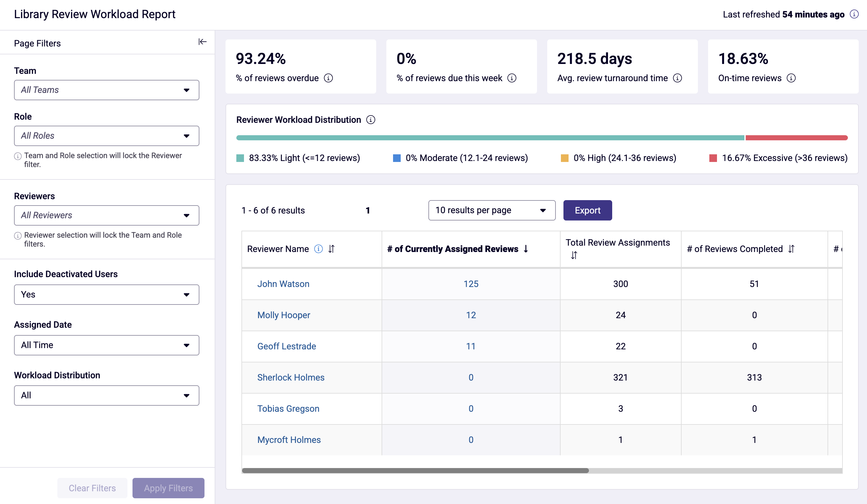The image size is (867, 504).
Task: Click the table's horizontal scrollbar
Action: [415, 471]
